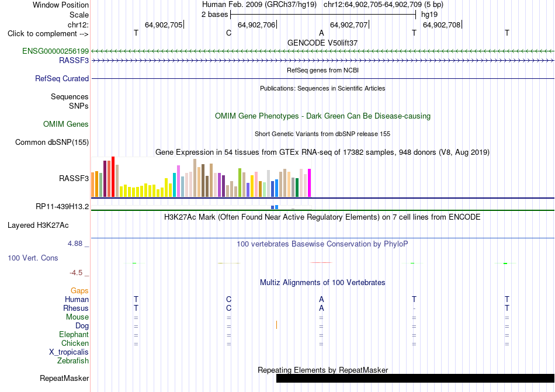This screenshot has height=392, width=555.
Task: Click the OMIM Gene Phenotypes green title
Action: 322,116
